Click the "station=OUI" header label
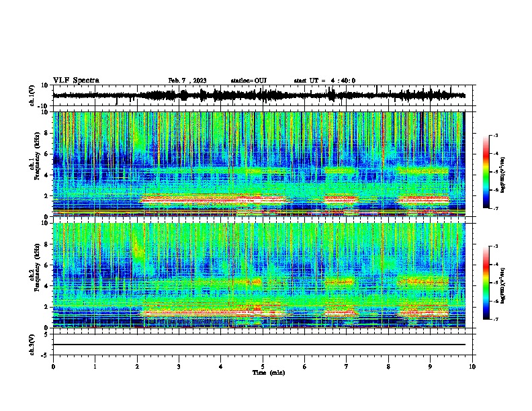Screen dimensions: 532x411 click(249, 81)
